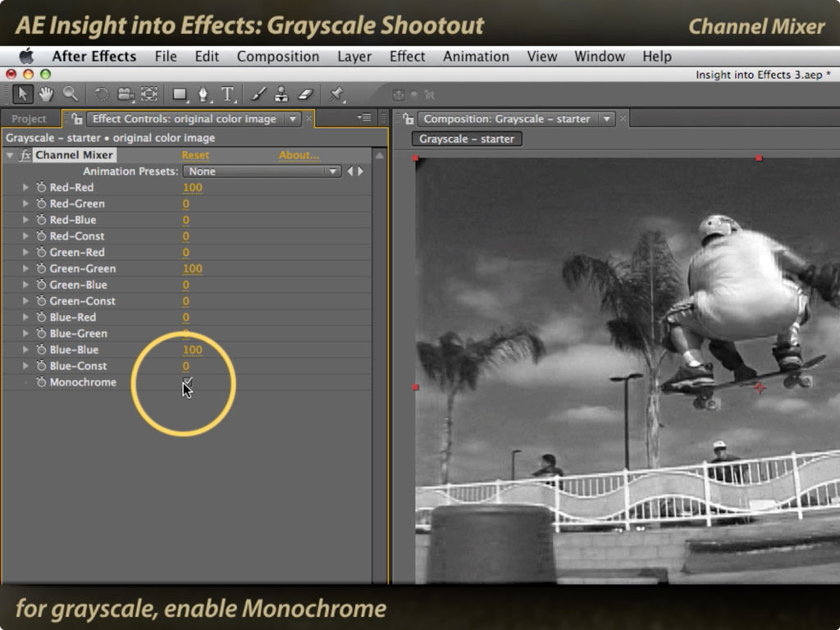Toggle the Monochrome checkbox

pyautogui.click(x=188, y=381)
